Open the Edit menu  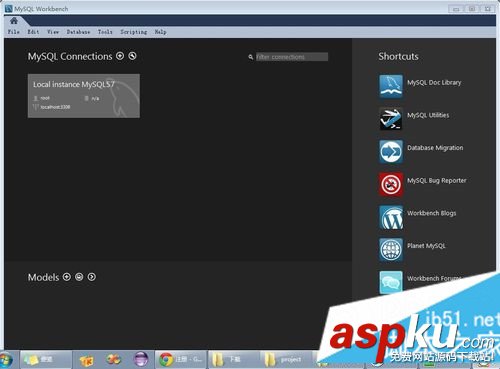(x=33, y=32)
